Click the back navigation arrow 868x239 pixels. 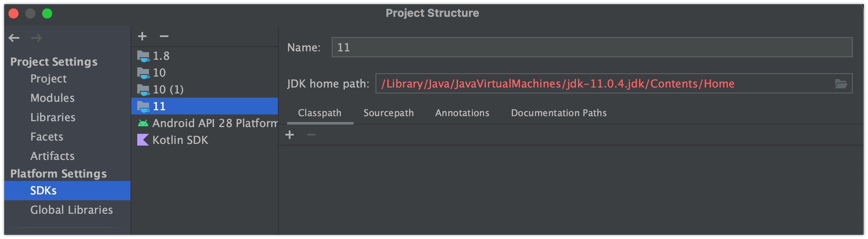point(14,38)
